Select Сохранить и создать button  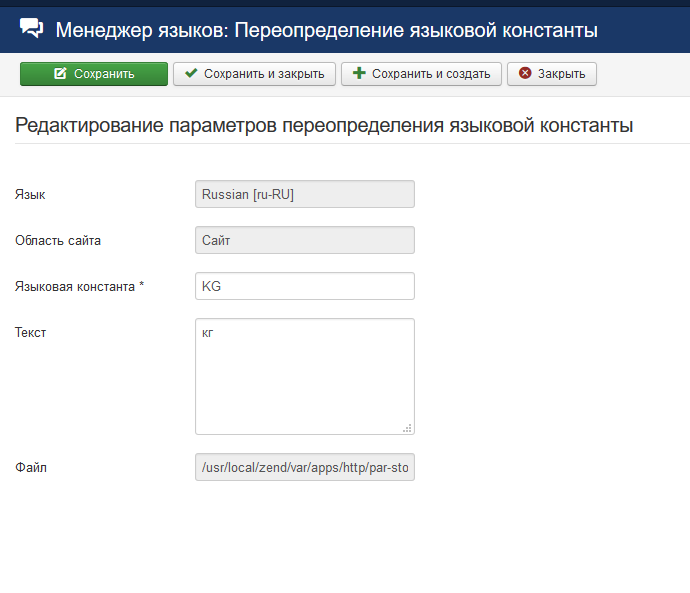[422, 74]
